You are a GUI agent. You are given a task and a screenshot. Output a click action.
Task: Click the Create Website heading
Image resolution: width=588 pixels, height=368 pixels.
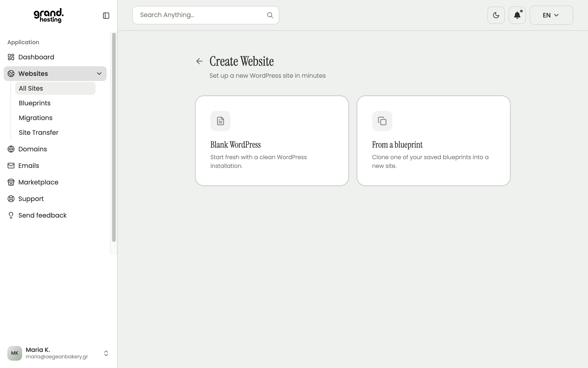tap(242, 61)
